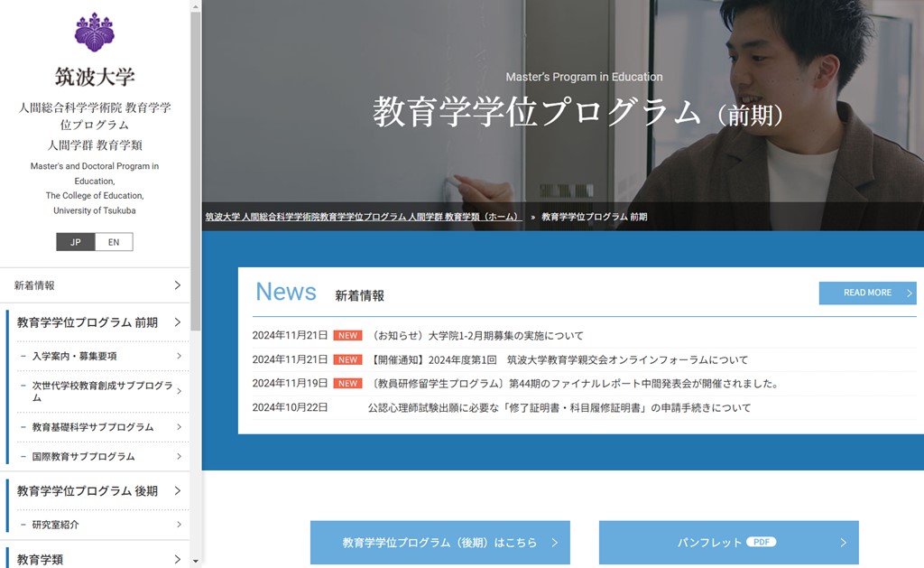Open the パンフレット PDF button
The height and width of the screenshot is (568, 924).
[x=729, y=543]
